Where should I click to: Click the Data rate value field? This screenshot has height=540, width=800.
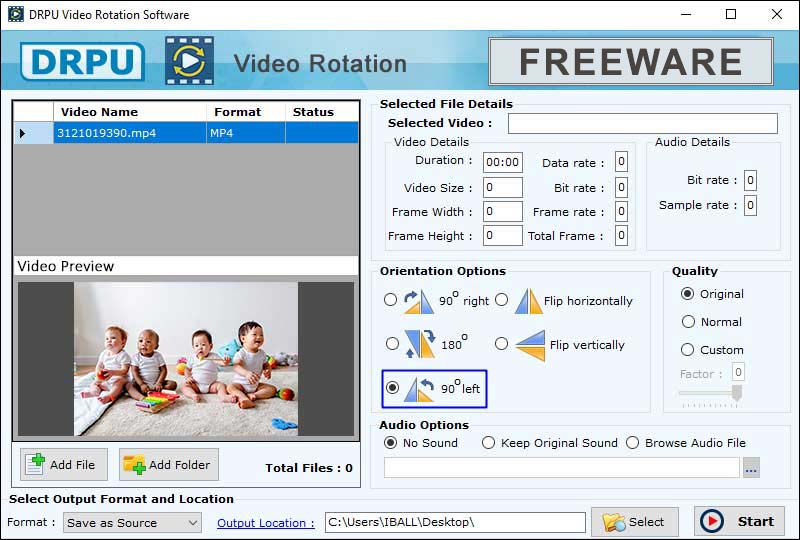coord(621,162)
